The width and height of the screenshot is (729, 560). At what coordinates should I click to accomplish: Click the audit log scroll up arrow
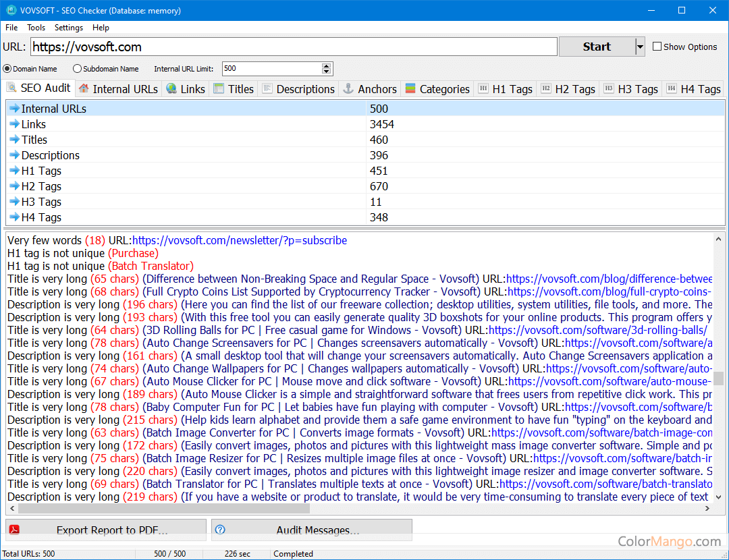[718, 239]
